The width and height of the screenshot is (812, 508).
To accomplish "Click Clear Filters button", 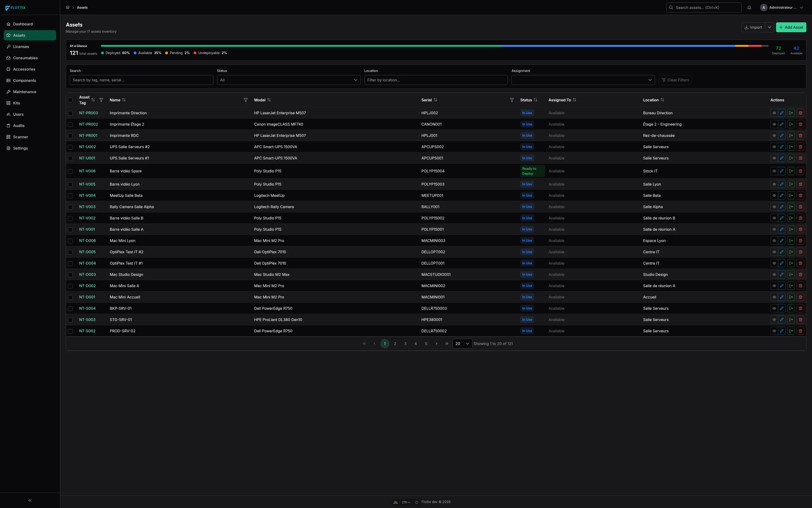I will (675, 80).
